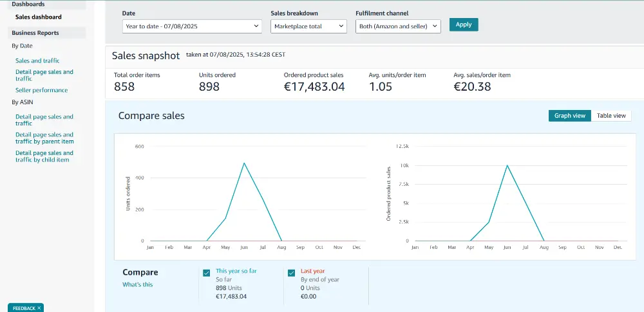Toggle the This year so far checkbox
This screenshot has height=312, width=644.
[207, 273]
